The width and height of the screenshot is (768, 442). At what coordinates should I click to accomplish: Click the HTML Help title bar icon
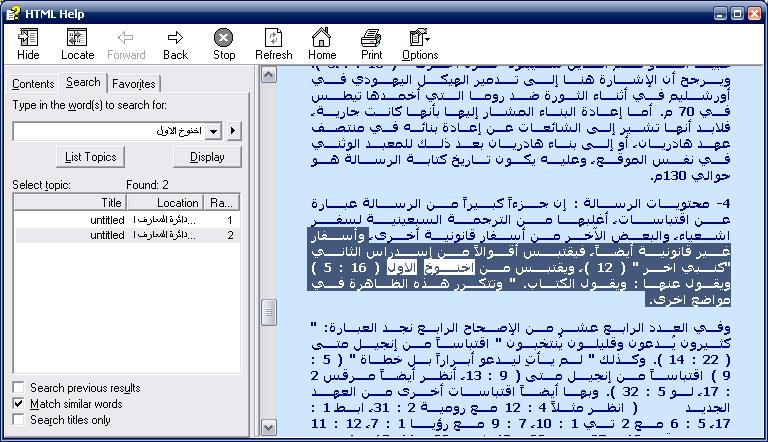click(13, 13)
